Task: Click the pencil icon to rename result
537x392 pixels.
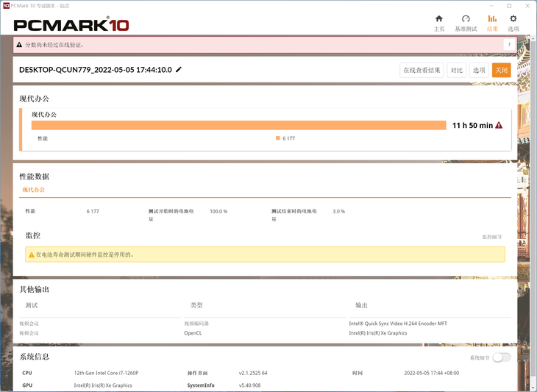Action: click(x=179, y=70)
